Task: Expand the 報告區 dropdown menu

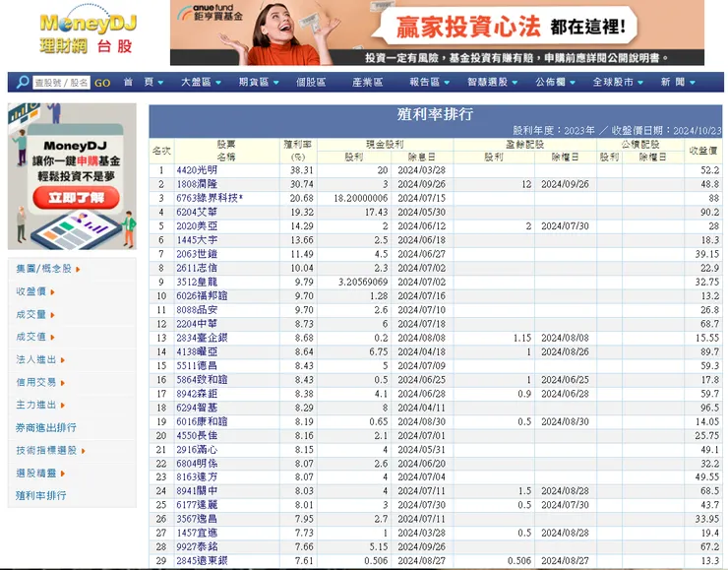Action: (x=430, y=83)
